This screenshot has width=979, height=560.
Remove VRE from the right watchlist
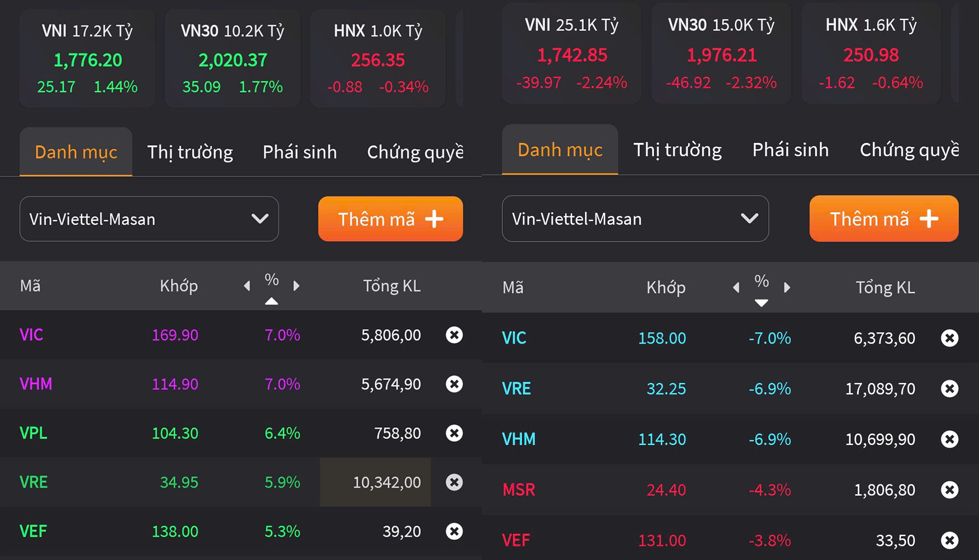coord(949,389)
